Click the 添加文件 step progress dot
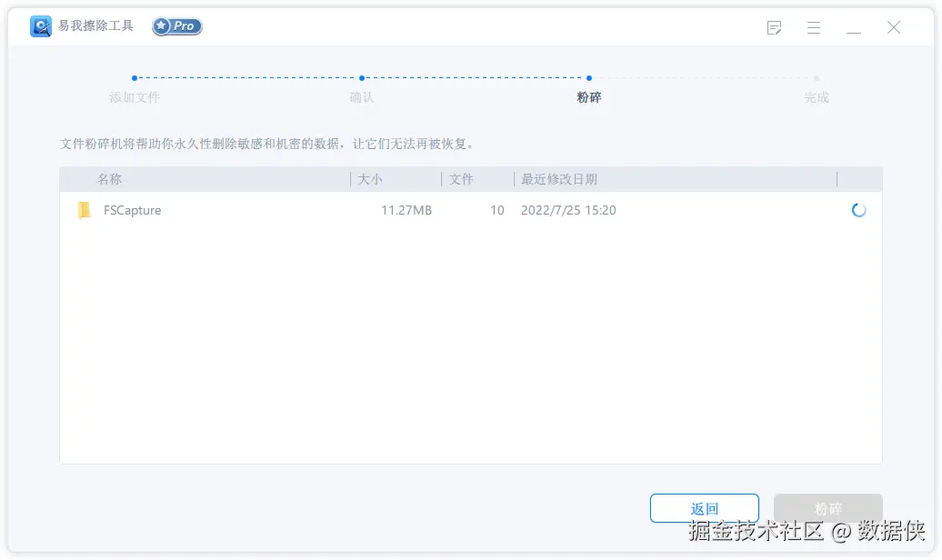Image resolution: width=942 pixels, height=560 pixels. 135,79
